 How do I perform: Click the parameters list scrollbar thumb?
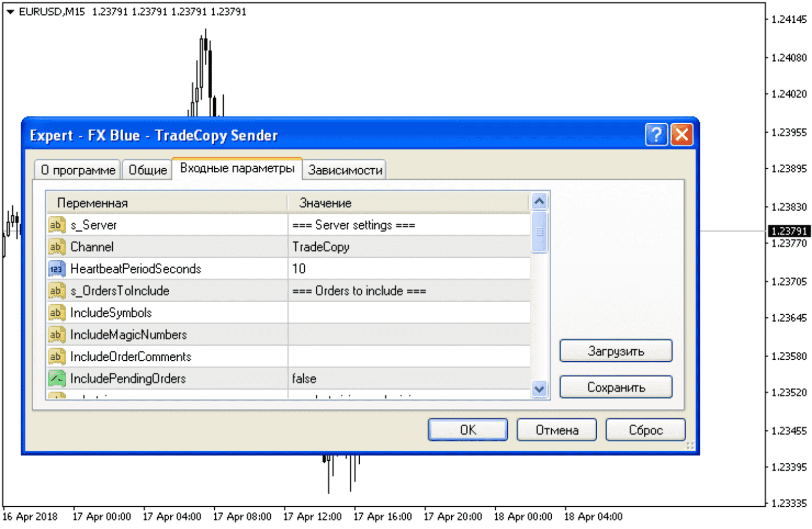click(539, 232)
